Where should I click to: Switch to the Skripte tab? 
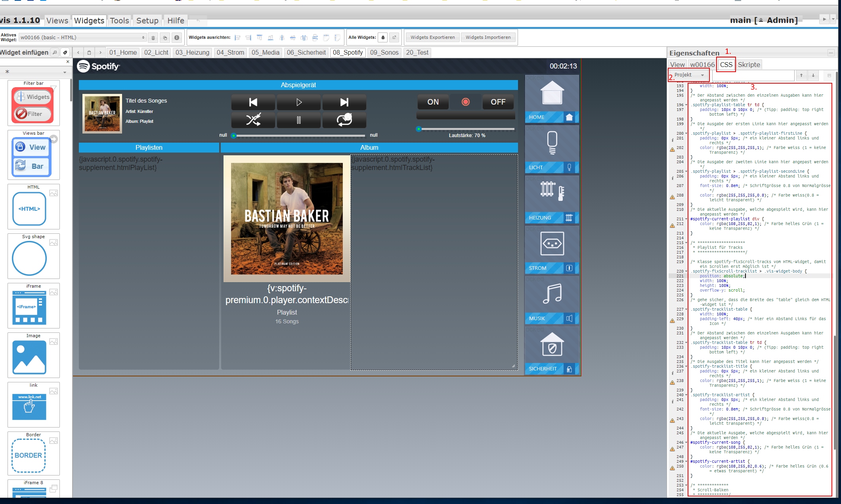tap(749, 65)
